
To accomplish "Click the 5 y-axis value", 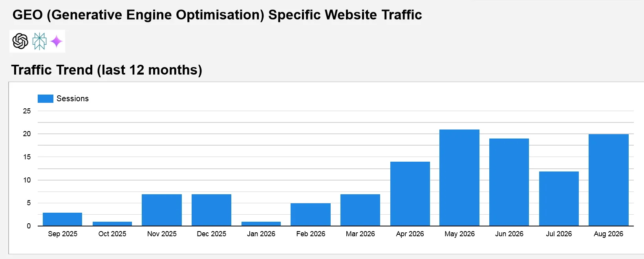I will pyautogui.click(x=29, y=203).
